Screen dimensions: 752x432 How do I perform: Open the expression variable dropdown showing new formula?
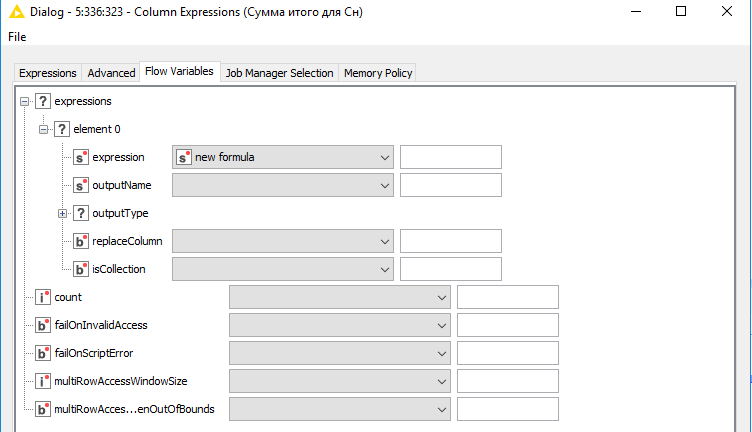pyautogui.click(x=282, y=157)
